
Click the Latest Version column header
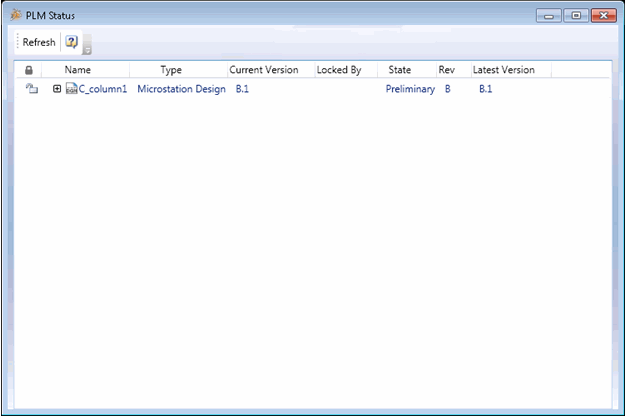pyautogui.click(x=503, y=70)
